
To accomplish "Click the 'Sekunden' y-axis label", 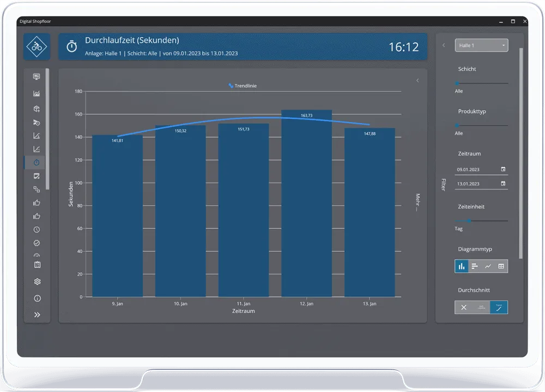I will 71,194.
